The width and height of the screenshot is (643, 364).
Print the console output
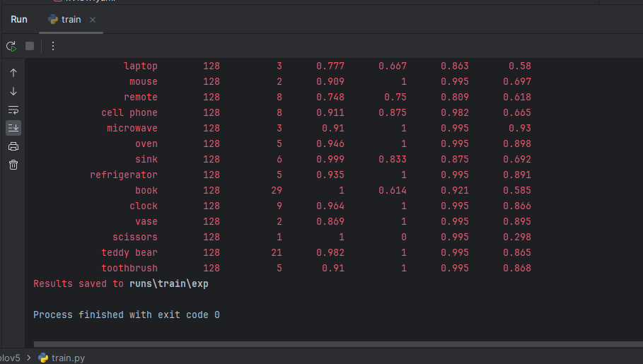click(13, 146)
